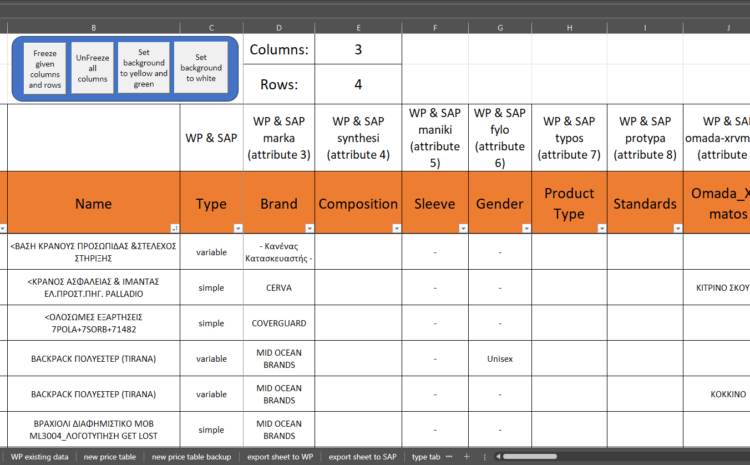Select the 'WP & SAP maniki (attribute 5)' cell
The width and height of the screenshot is (750, 465).
[x=435, y=138]
